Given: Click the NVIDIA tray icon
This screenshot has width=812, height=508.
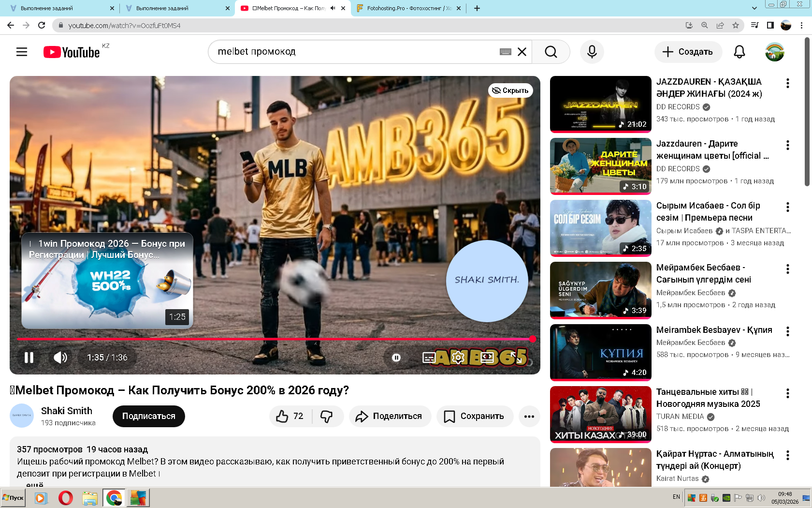Looking at the screenshot, I should [726, 497].
